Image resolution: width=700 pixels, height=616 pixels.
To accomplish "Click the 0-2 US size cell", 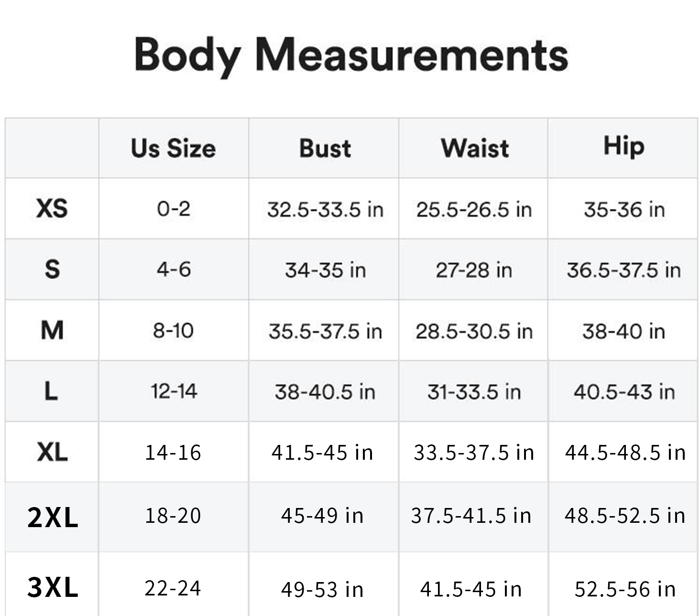I will tap(174, 209).
